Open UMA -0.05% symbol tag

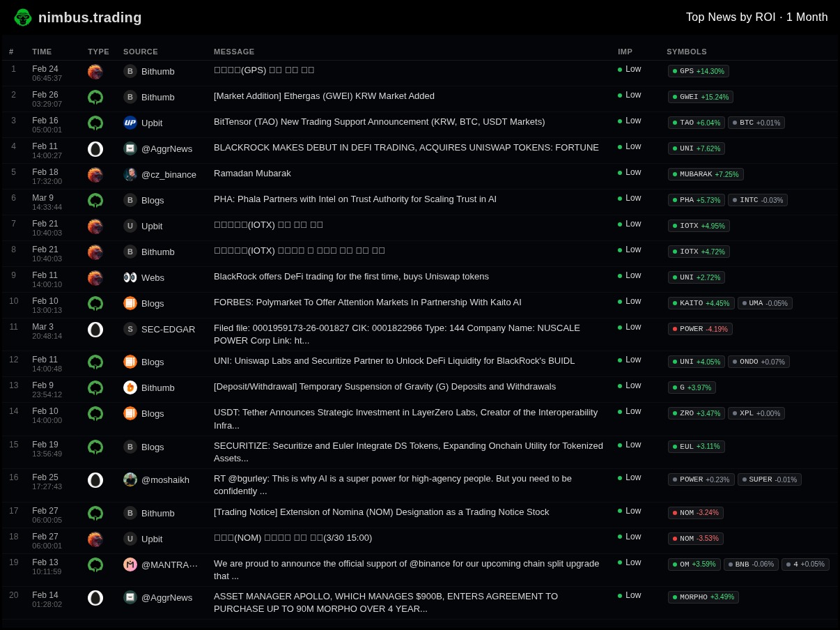click(765, 303)
